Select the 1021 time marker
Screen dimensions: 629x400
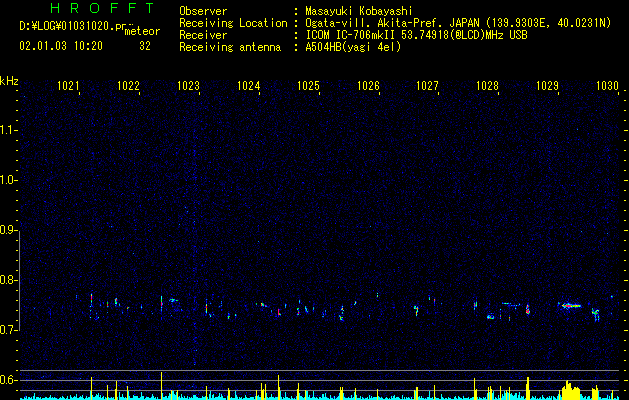click(x=69, y=86)
